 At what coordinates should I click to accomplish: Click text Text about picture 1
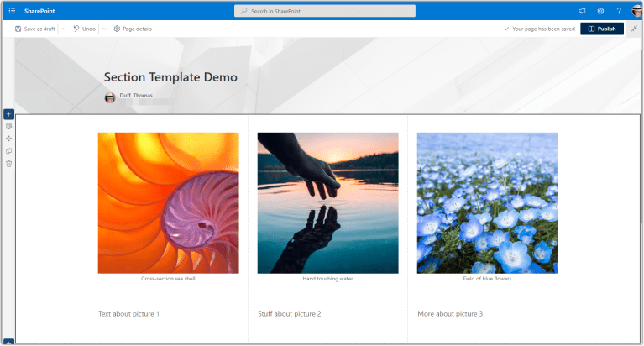[x=128, y=314]
